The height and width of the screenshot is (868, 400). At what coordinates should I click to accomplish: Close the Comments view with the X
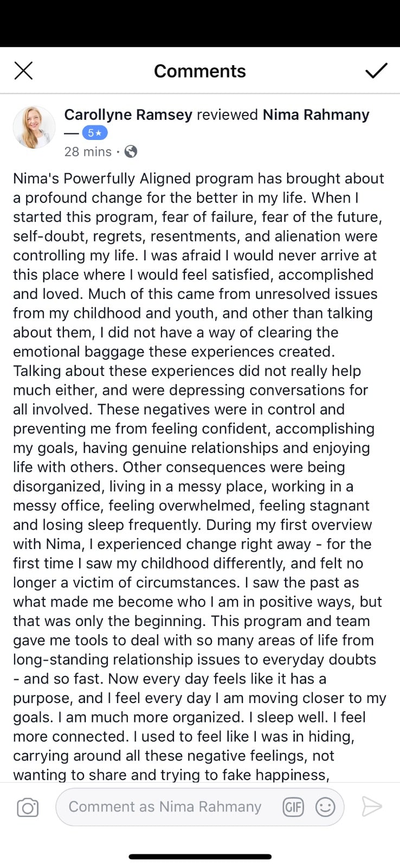pos(23,71)
